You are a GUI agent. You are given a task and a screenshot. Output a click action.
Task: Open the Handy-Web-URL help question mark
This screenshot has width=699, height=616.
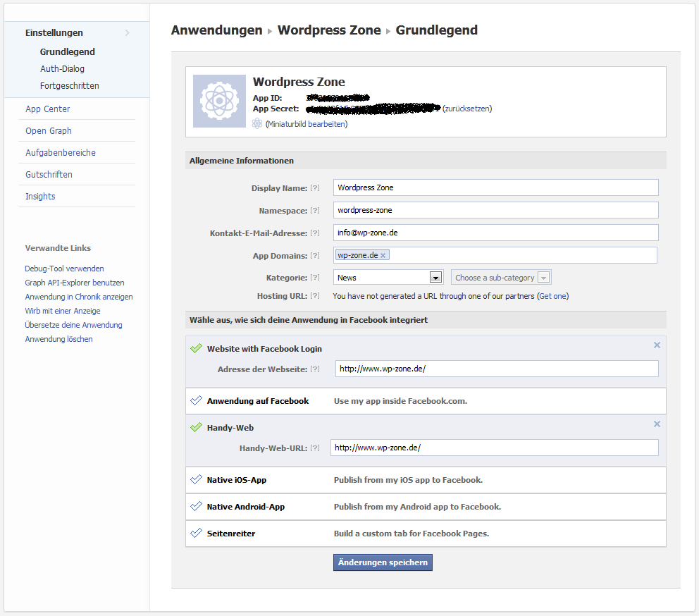[x=315, y=448]
